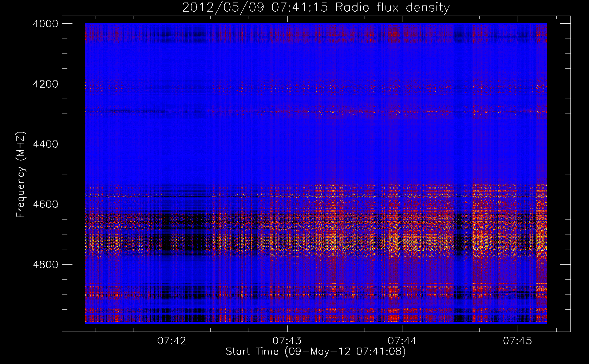
Task: Click the '07:43' time axis label
Action: pyautogui.click(x=287, y=341)
